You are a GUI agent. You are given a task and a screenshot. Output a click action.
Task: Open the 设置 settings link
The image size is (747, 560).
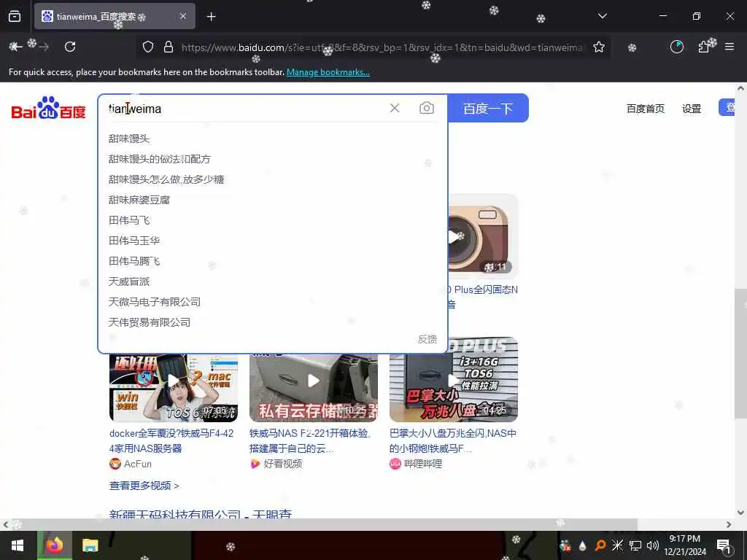(x=692, y=109)
